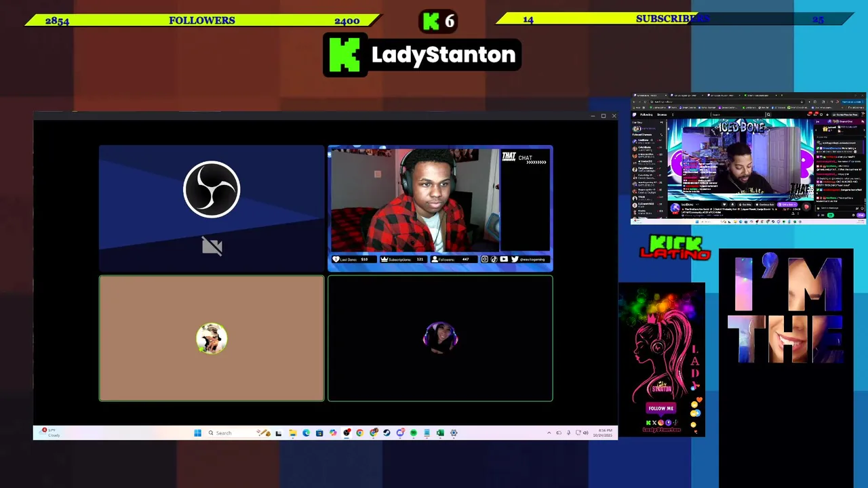Select the OBS virtual camera participant tile
Image resolution: width=868 pixels, height=488 pixels.
point(212,208)
